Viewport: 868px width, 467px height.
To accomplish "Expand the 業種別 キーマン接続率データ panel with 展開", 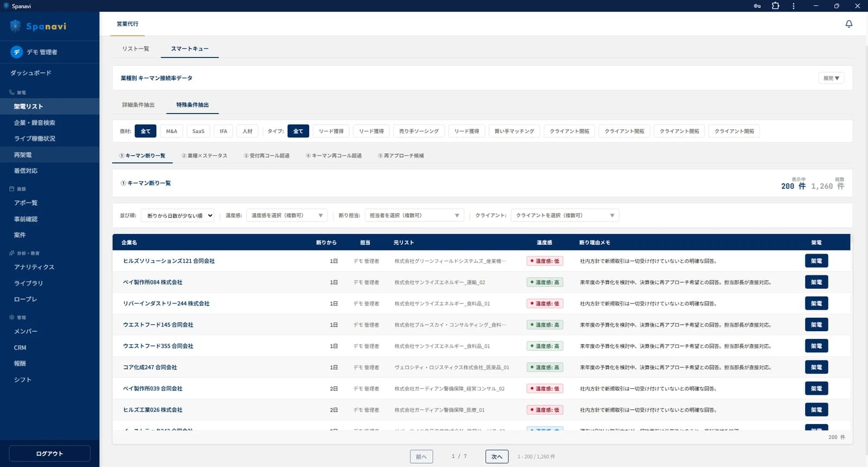I will click(831, 78).
